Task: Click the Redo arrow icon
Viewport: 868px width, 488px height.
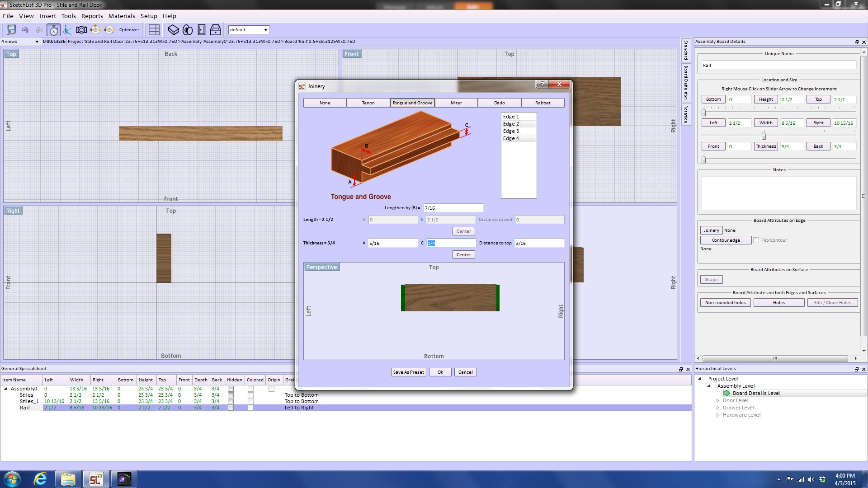Action: click(x=39, y=30)
